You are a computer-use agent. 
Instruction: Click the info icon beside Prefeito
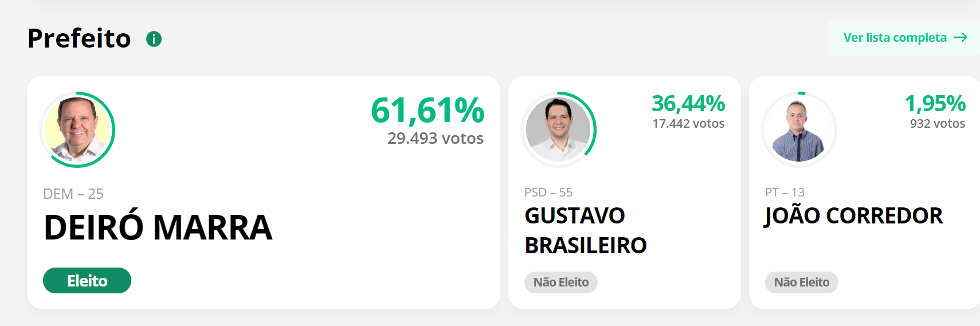pyautogui.click(x=154, y=39)
